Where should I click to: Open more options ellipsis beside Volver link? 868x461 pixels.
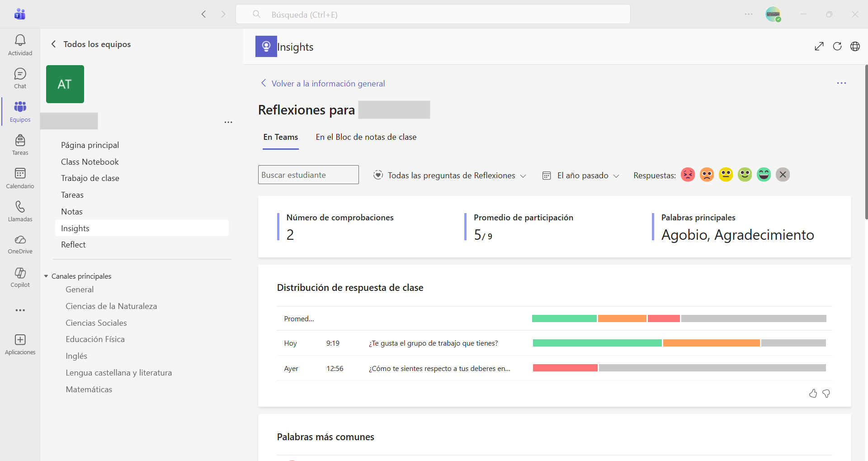(x=841, y=83)
